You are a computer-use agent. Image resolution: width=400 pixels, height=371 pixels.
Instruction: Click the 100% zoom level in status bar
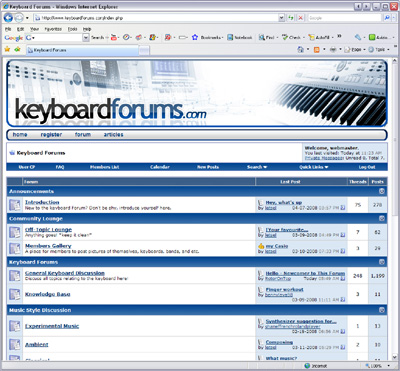coord(377,366)
